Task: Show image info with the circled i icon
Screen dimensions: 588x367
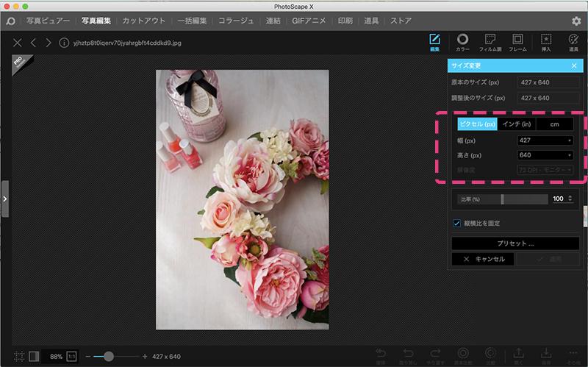Action: point(64,43)
